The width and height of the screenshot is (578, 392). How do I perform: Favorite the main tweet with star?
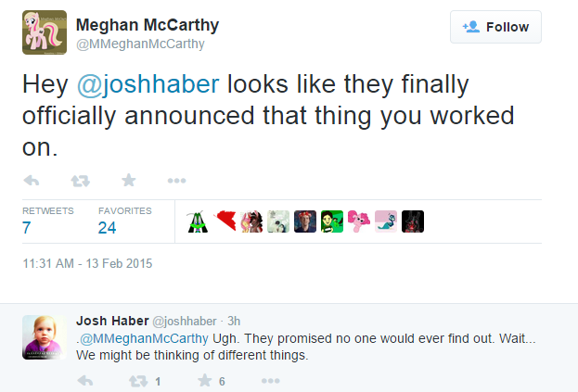click(128, 180)
